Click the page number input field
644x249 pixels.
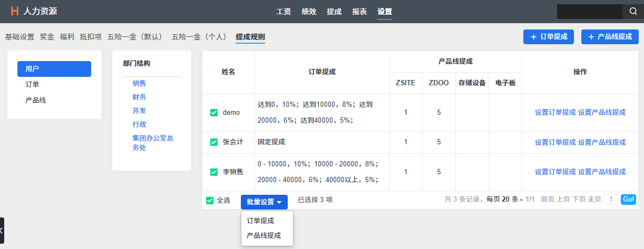[610, 200]
